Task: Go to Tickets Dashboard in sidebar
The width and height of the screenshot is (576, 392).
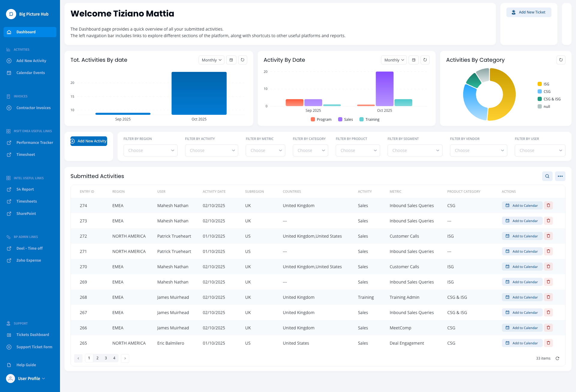Action: point(32,335)
